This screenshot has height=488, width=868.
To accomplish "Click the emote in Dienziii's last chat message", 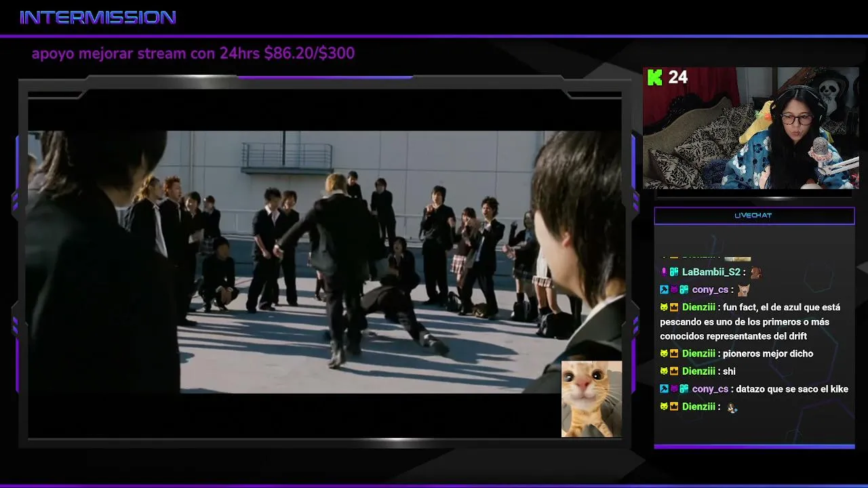I will click(732, 407).
